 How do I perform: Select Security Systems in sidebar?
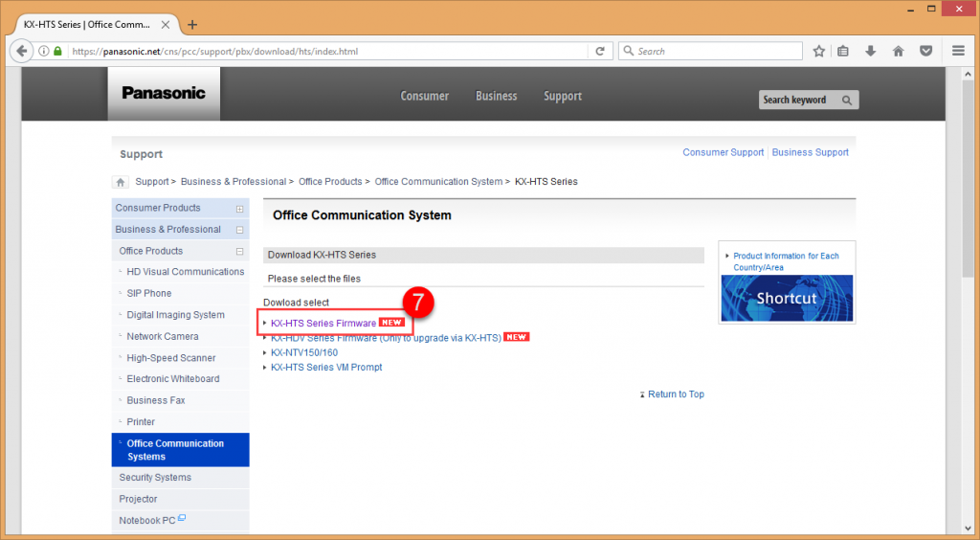(x=155, y=478)
